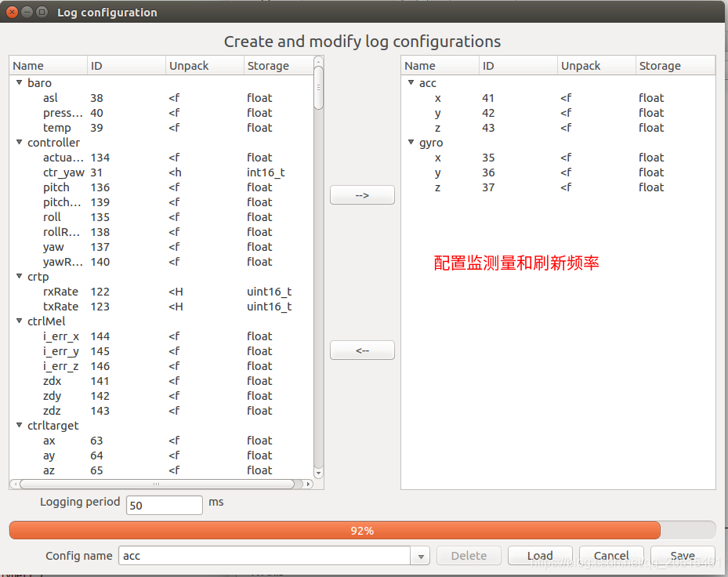Collapse the ctrlMel group triangle

coord(19,321)
